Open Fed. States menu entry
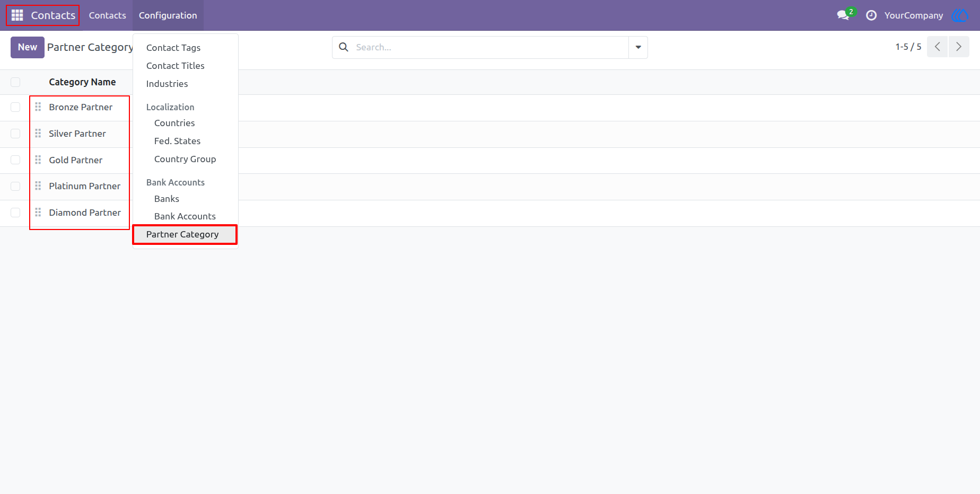 (177, 141)
